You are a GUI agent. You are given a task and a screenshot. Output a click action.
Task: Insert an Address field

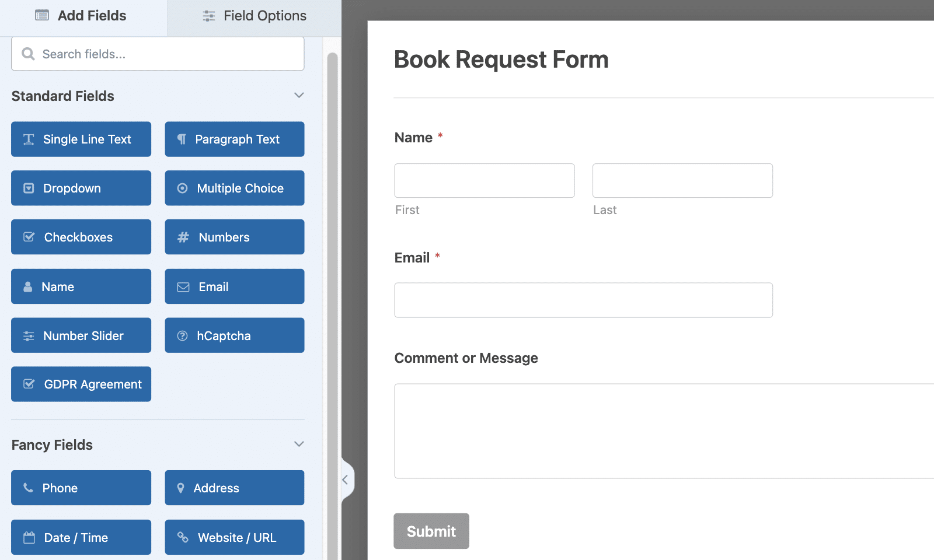(x=234, y=488)
